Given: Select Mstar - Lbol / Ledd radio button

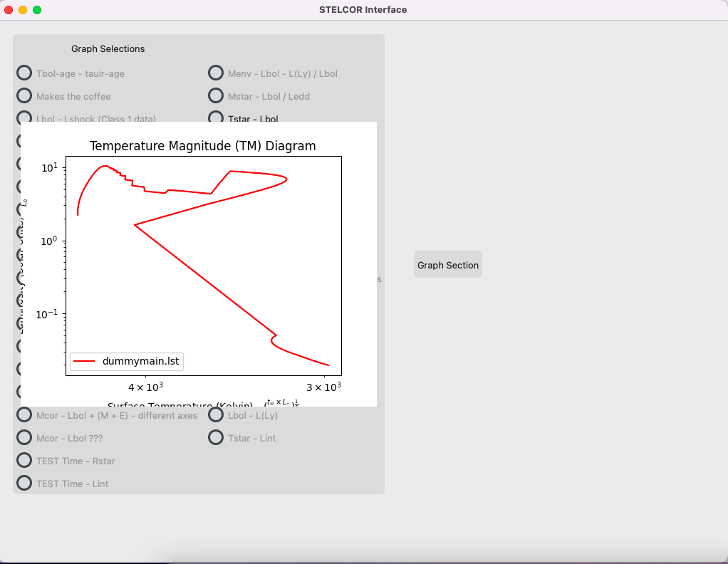Looking at the screenshot, I should [216, 96].
